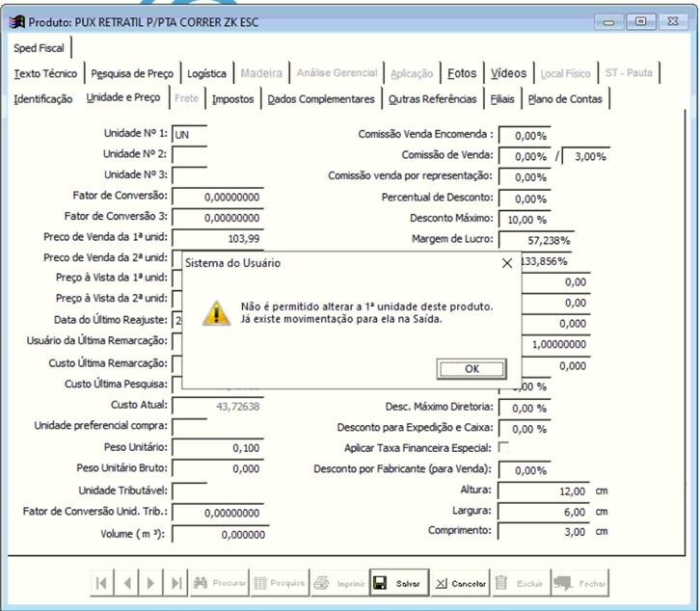700x611 pixels.
Task: Click the Peso Unitário field
Action: pyautogui.click(x=218, y=448)
